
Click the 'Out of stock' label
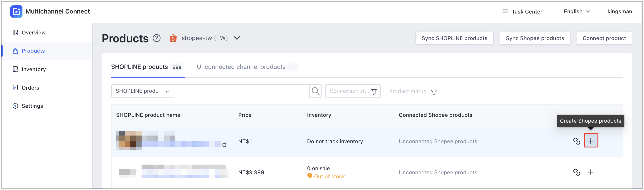click(329, 176)
